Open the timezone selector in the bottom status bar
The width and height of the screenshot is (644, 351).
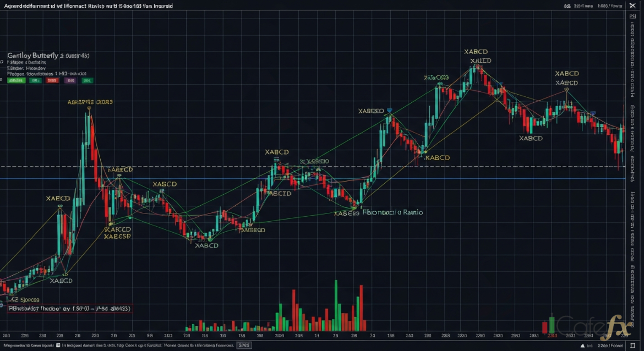pos(611,345)
